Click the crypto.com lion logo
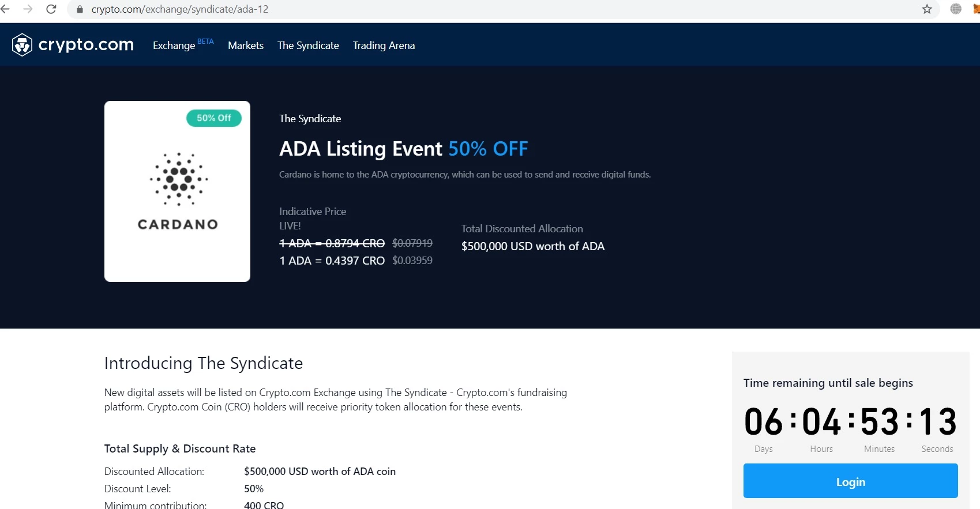 (22, 45)
